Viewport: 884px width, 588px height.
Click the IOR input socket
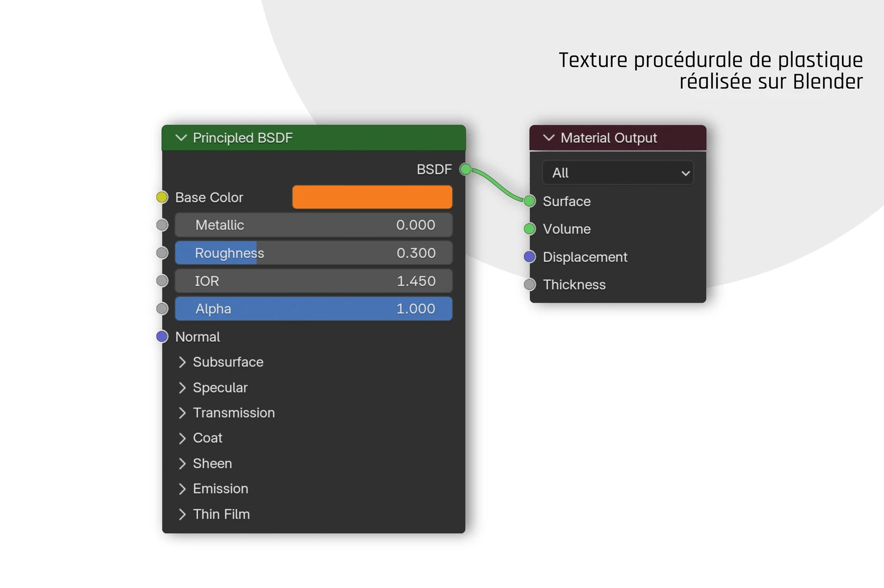click(x=162, y=281)
